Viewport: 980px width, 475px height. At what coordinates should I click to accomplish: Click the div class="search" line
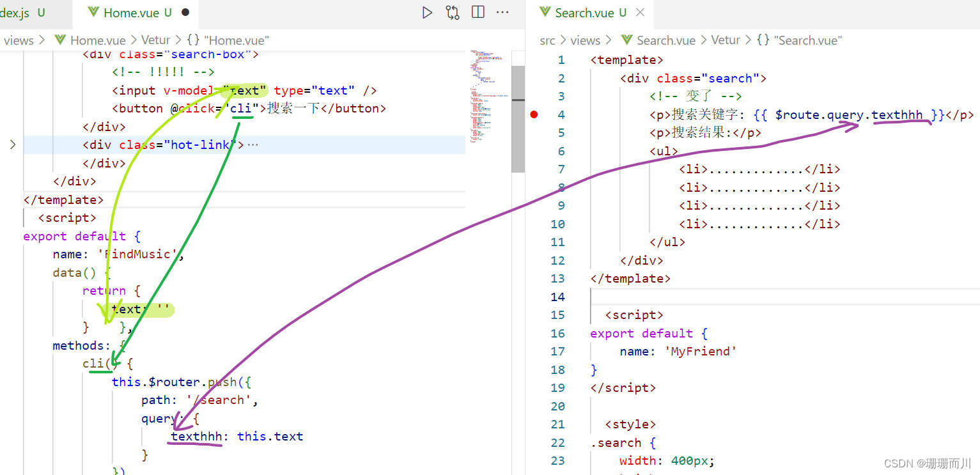click(x=693, y=79)
